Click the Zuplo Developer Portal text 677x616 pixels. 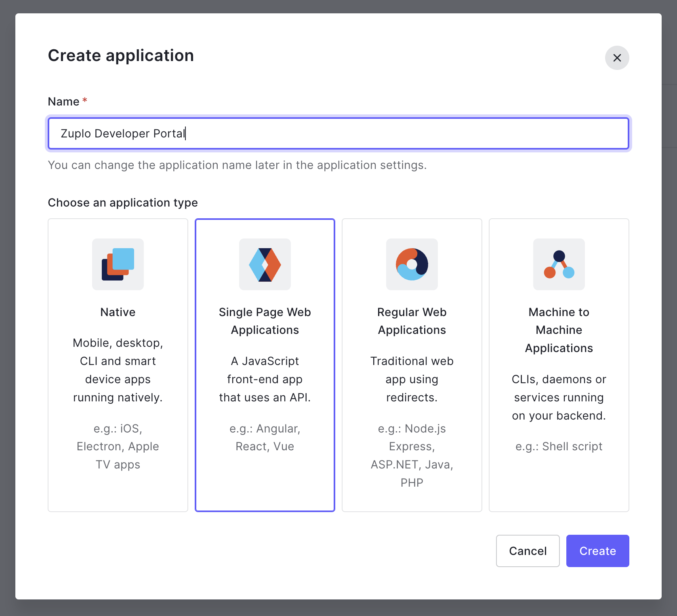pyautogui.click(x=122, y=133)
